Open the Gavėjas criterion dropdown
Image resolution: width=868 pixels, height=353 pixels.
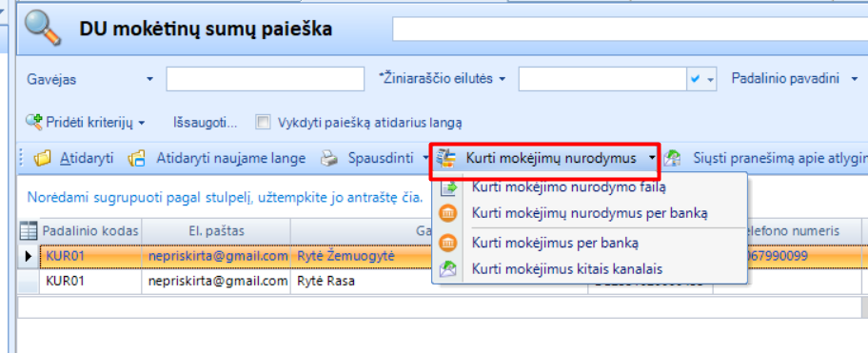coord(149,80)
